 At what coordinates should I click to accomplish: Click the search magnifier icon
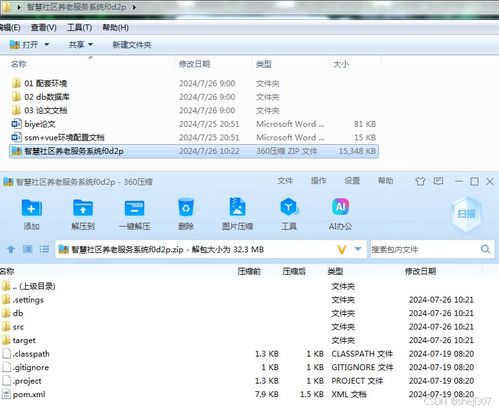485,249
